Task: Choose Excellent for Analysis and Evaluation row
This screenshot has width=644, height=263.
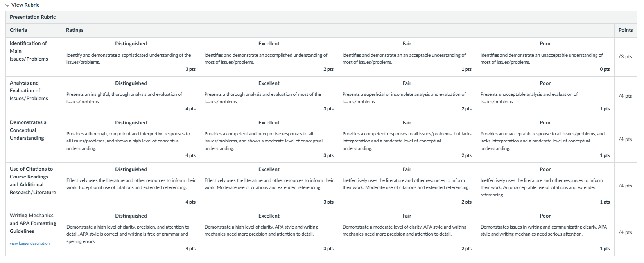Action: tap(269, 96)
